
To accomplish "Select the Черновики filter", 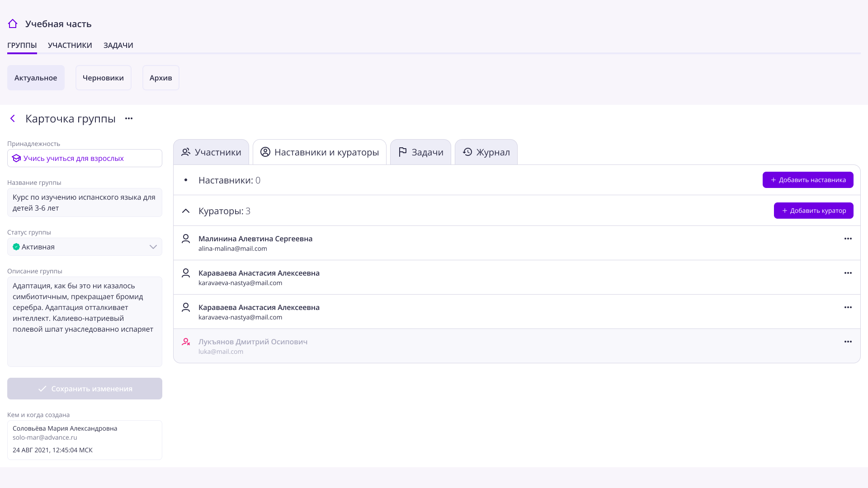I will [x=104, y=78].
